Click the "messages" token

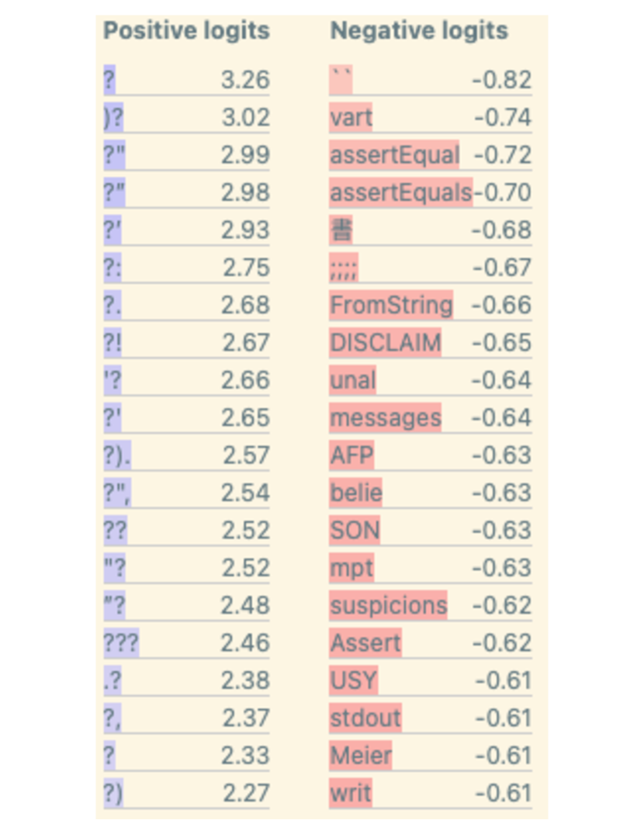click(385, 418)
